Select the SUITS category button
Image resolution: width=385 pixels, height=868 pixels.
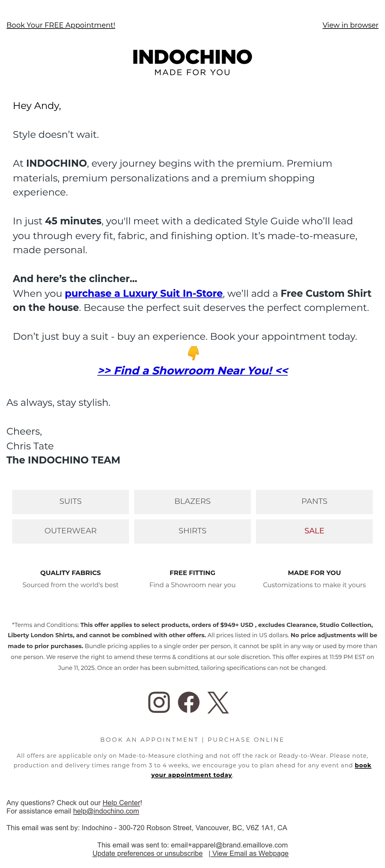(x=71, y=502)
